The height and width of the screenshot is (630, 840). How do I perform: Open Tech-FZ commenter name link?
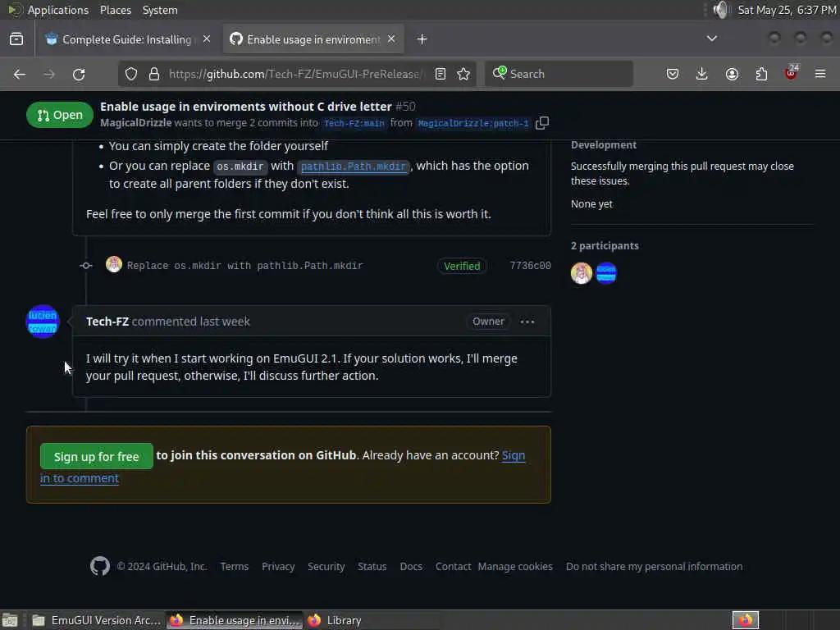click(107, 322)
